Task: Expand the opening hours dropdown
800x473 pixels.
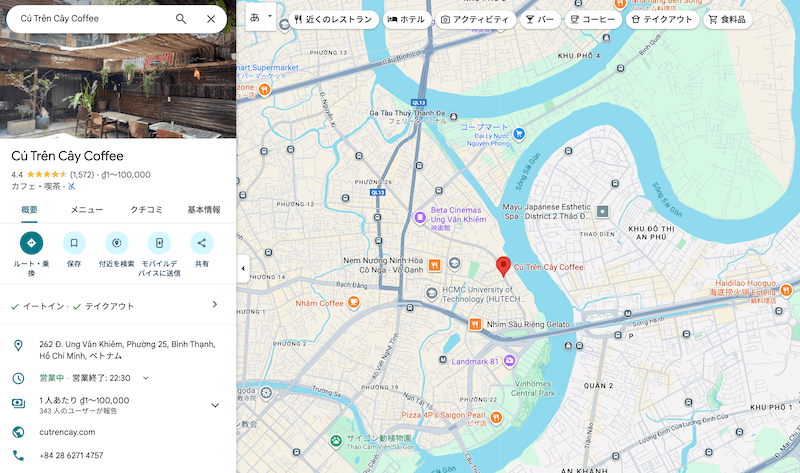Action: (x=146, y=378)
